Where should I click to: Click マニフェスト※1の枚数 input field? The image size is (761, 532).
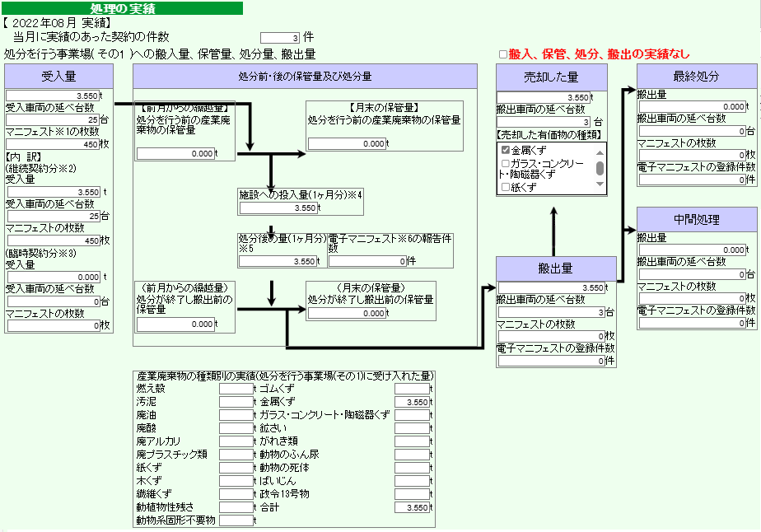tap(53, 144)
